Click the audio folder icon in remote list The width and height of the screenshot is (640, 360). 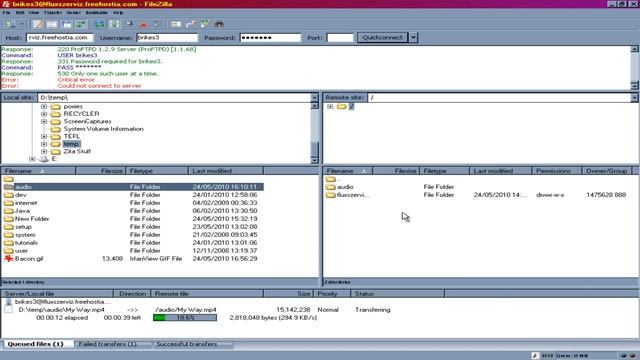[331, 187]
